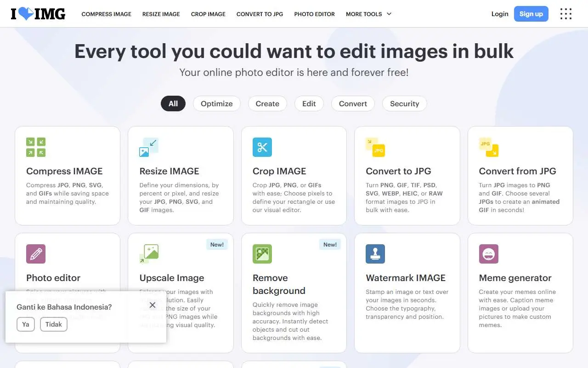The width and height of the screenshot is (588, 368).
Task: Click the New! badge on Upscale Image
Action: (x=217, y=245)
